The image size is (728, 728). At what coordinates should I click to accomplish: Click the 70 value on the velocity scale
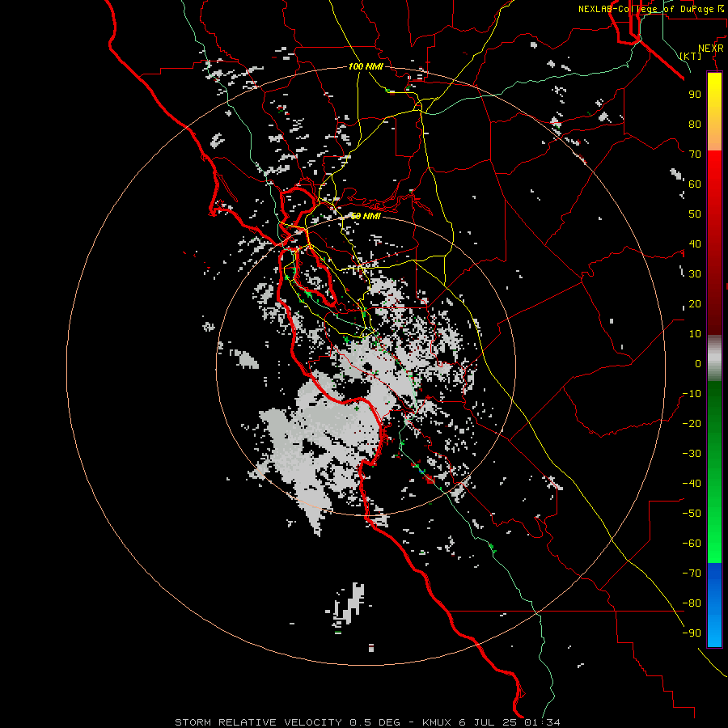pos(695,154)
